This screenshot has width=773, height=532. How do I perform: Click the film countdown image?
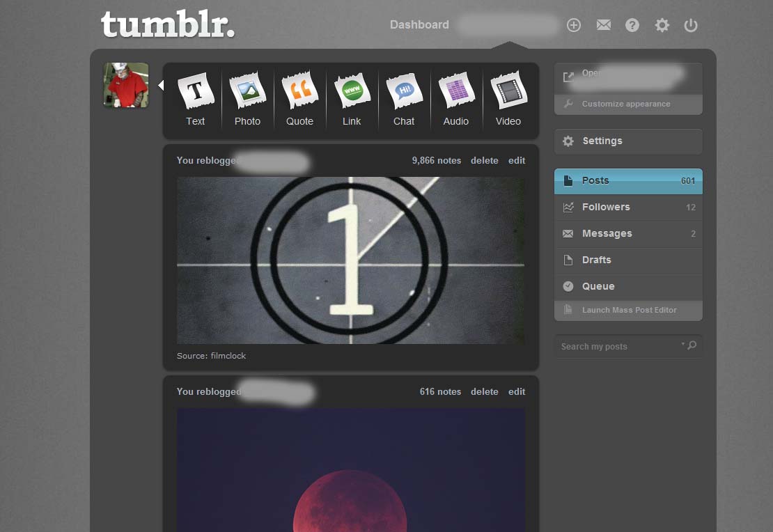tap(350, 260)
